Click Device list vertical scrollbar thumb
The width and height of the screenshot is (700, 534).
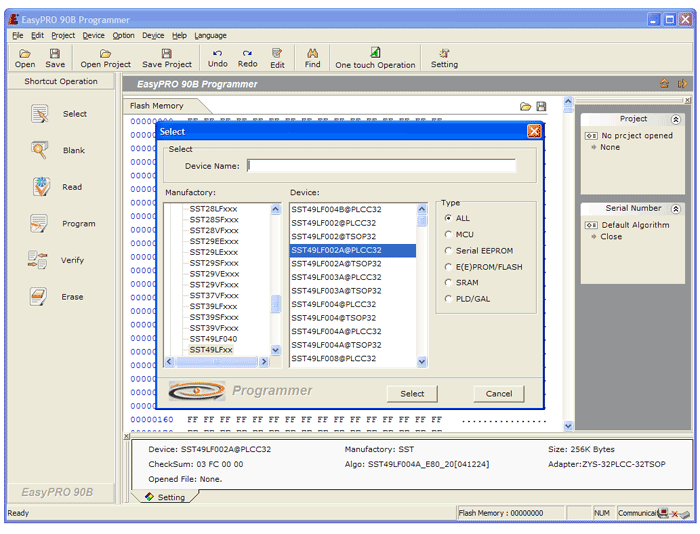click(x=422, y=221)
